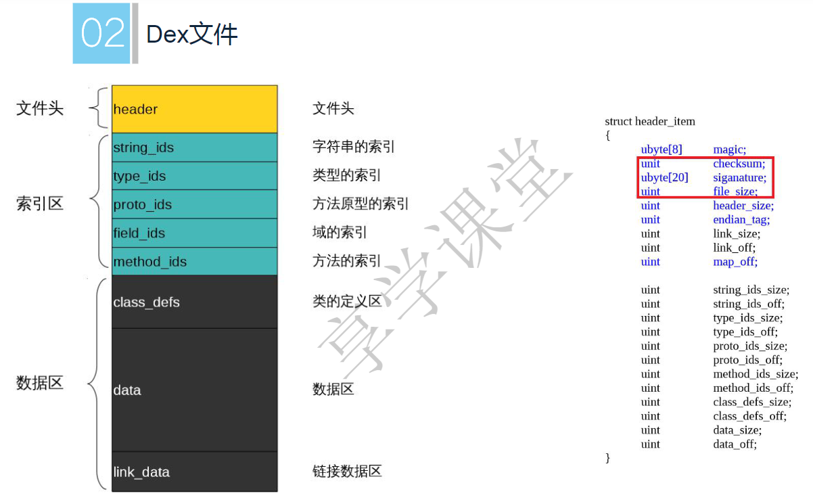
Task: Click the type_ids_off; field
Action: (745, 332)
